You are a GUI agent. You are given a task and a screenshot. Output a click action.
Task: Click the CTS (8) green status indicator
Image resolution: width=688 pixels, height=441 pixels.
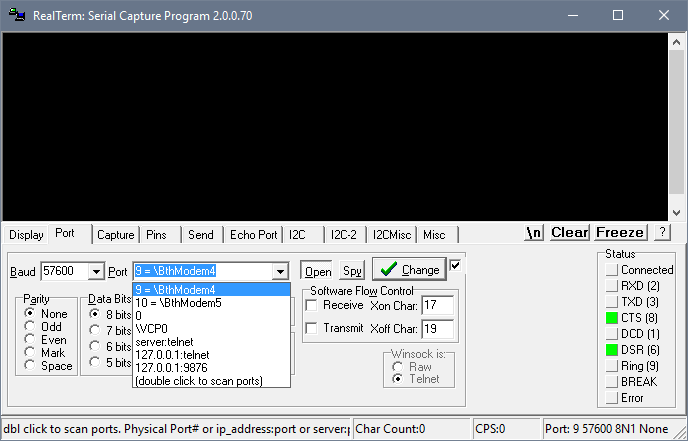coord(612,318)
